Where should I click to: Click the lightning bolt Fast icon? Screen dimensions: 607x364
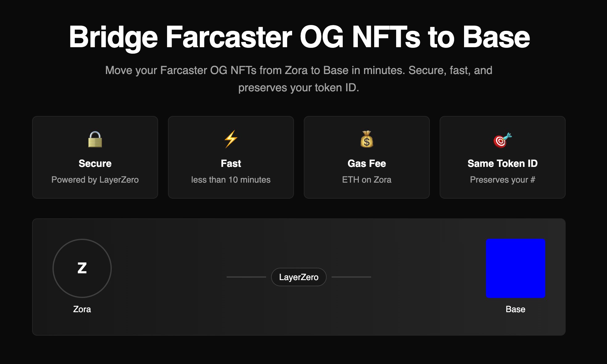coord(231,139)
